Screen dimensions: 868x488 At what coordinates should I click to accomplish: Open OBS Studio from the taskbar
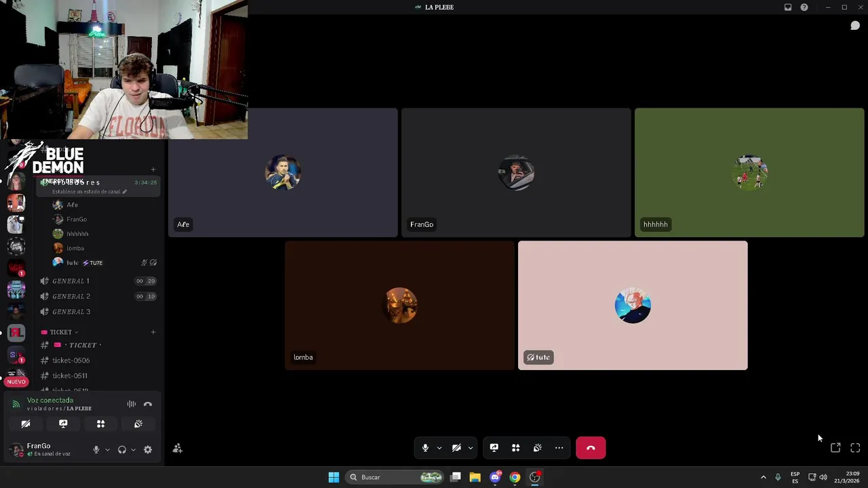pyautogui.click(x=535, y=477)
